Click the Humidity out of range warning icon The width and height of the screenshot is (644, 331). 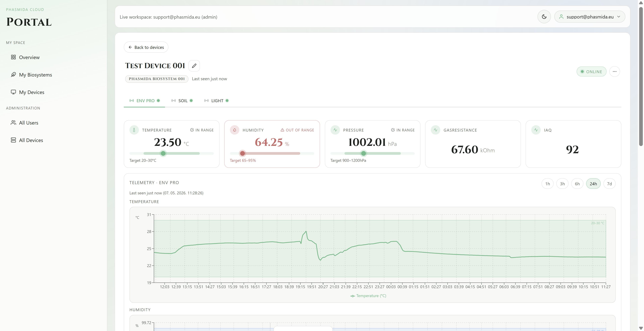pos(282,130)
